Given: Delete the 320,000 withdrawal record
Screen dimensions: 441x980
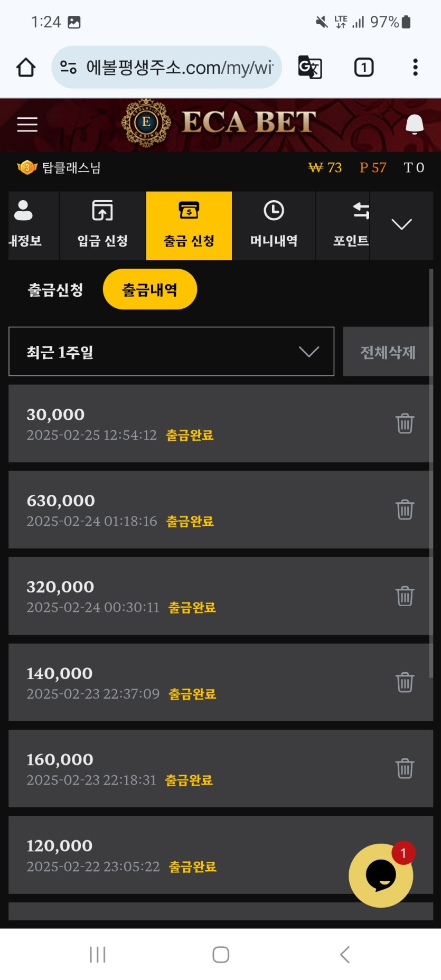Looking at the screenshot, I should tap(405, 596).
